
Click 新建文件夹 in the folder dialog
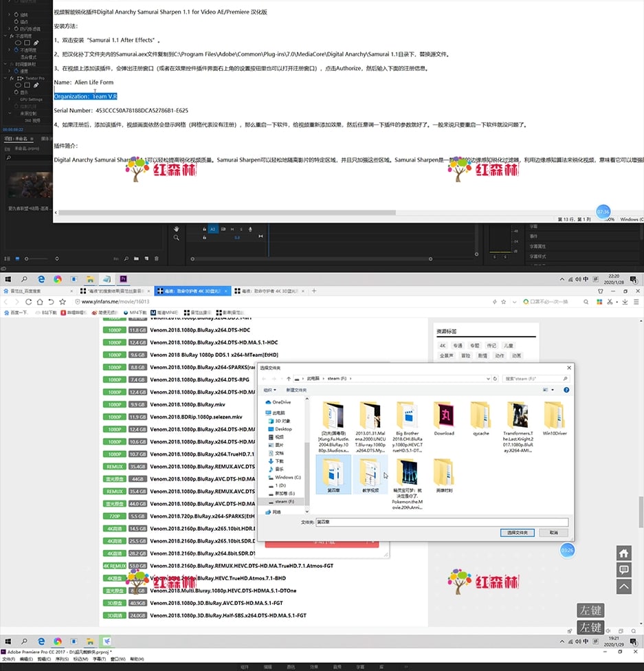(x=296, y=390)
